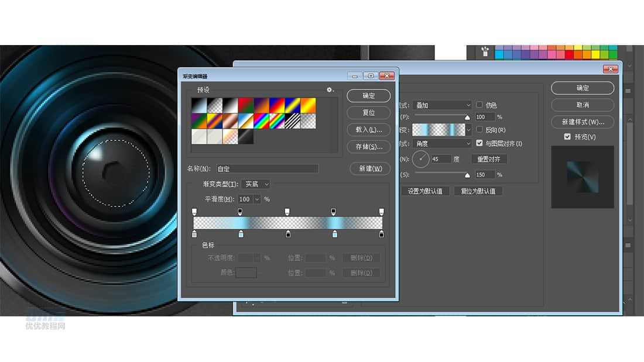This screenshot has width=644, height=362.
Task: Pick the bright red swatch in Swatches panel
Action: coord(569,54)
